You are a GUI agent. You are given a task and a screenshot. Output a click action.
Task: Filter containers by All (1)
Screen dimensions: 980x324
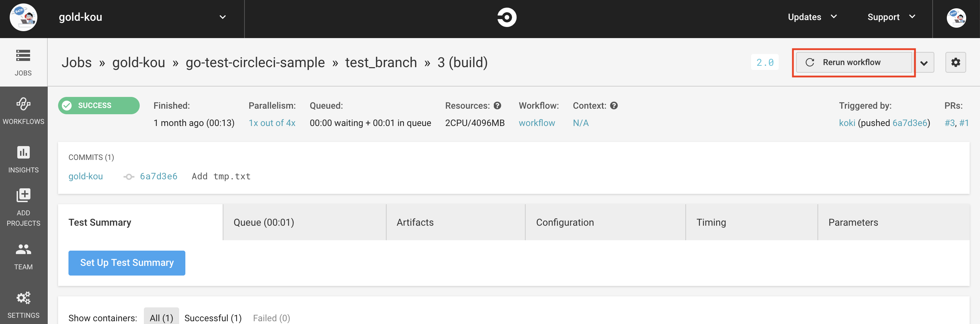click(161, 317)
